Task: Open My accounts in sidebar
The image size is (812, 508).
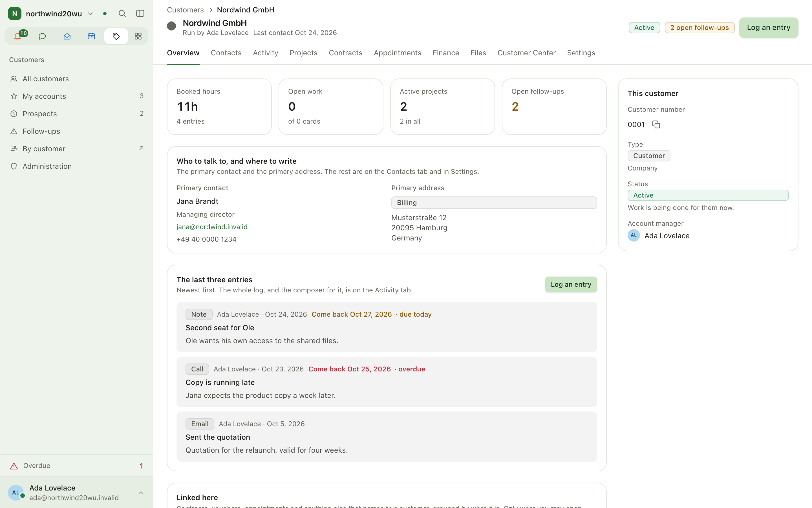Action: 76,96
